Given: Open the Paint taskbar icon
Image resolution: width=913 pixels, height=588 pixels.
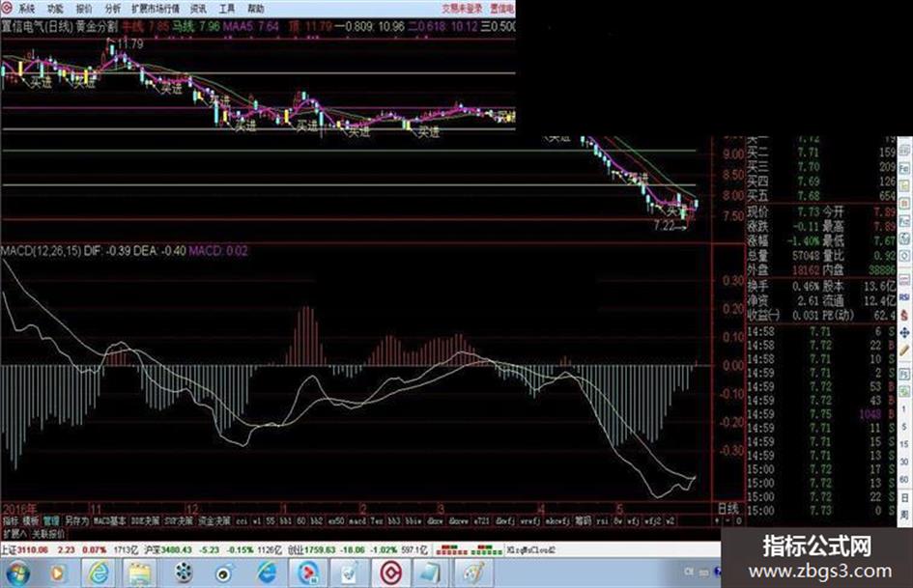Looking at the screenshot, I should pyautogui.click(x=473, y=574).
